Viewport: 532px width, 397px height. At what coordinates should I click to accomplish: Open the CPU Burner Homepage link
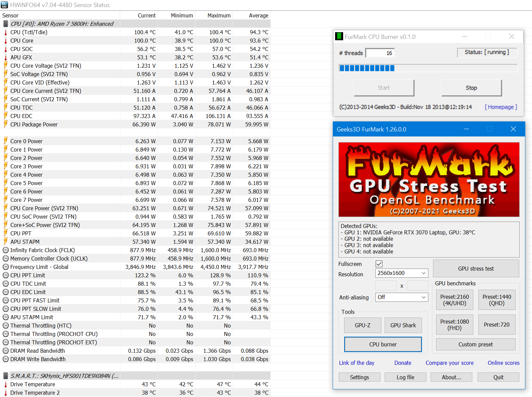[501, 107]
